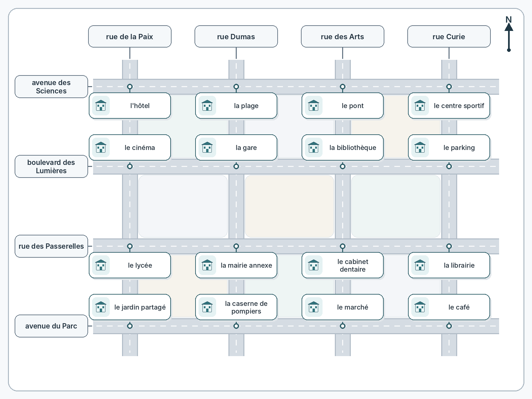532x399 pixels.
Task: Select the la caserne de pompiers icon
Action: (x=207, y=307)
